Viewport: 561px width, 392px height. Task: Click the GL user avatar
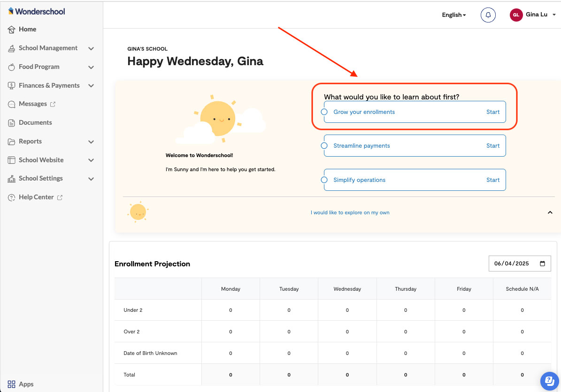coord(516,15)
